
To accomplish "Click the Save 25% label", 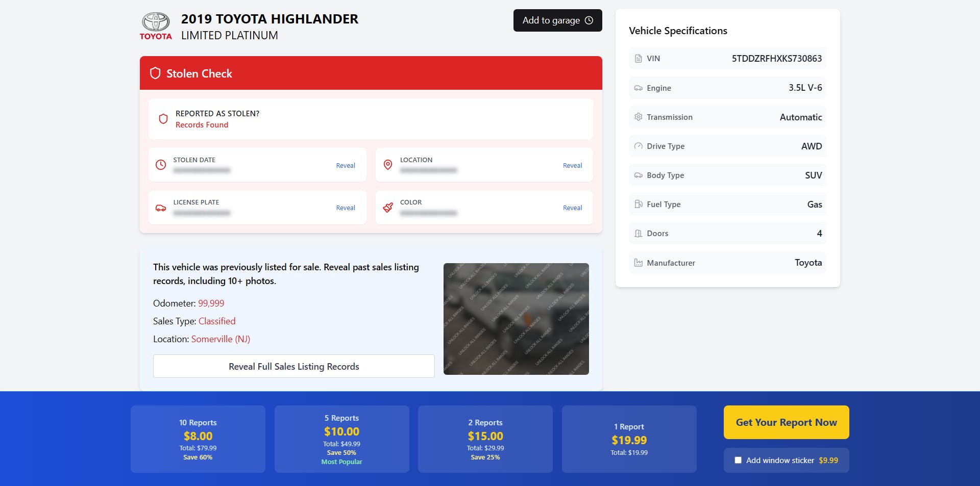I will pyautogui.click(x=485, y=457).
